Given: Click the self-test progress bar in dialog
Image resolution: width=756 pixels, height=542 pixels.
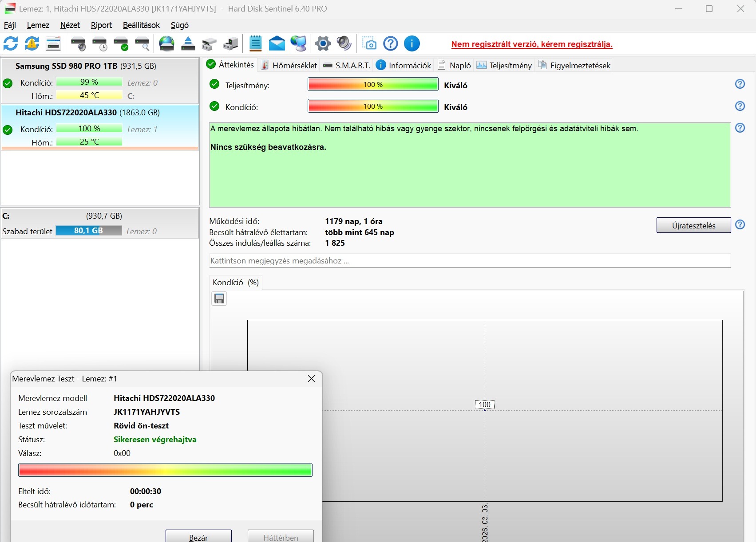Looking at the screenshot, I should [x=165, y=470].
